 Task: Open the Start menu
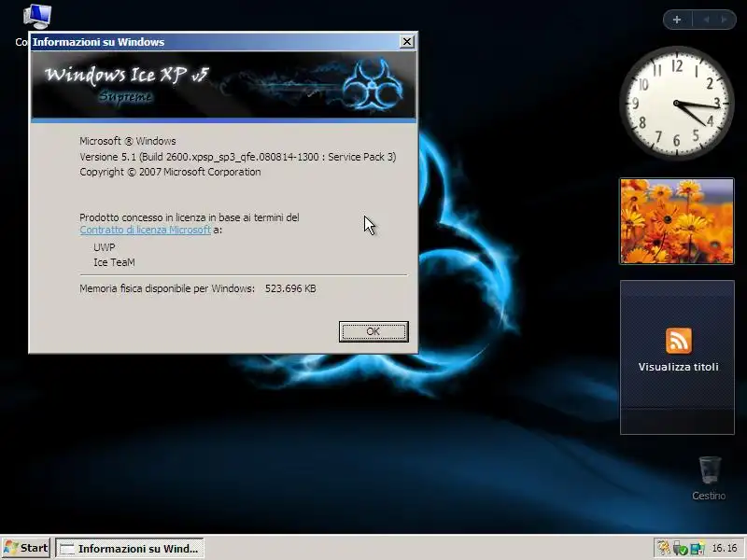pos(26,548)
